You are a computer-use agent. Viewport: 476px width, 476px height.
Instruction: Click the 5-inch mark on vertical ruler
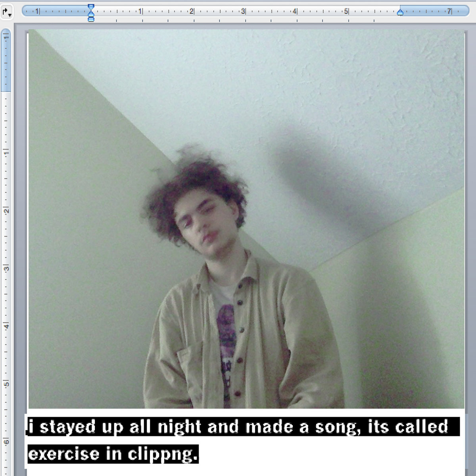pyautogui.click(x=6, y=384)
